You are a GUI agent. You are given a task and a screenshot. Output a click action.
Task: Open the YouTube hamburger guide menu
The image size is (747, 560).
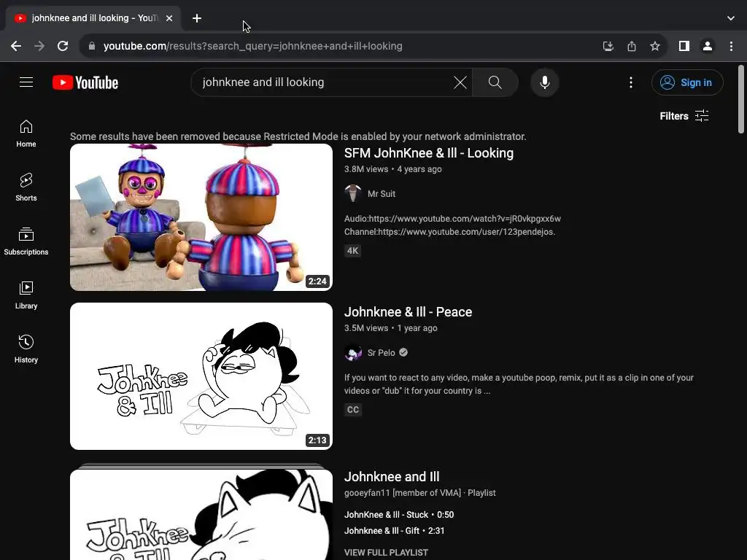click(26, 82)
